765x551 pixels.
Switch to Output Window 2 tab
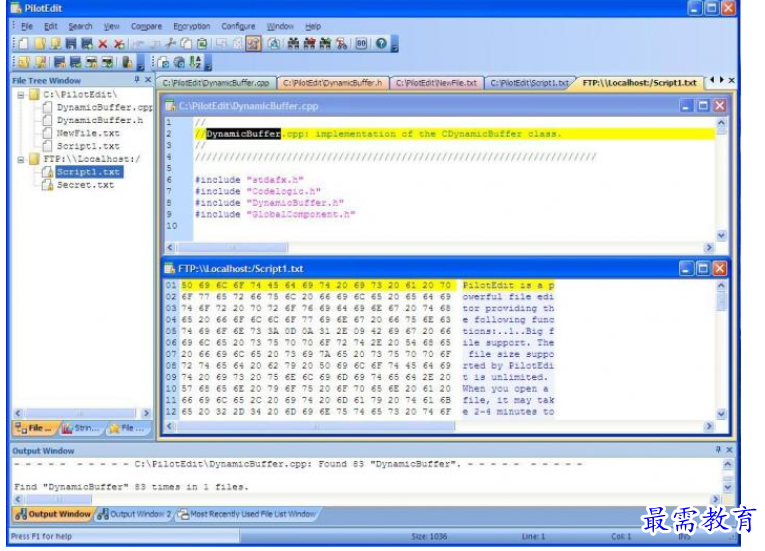pos(135,514)
